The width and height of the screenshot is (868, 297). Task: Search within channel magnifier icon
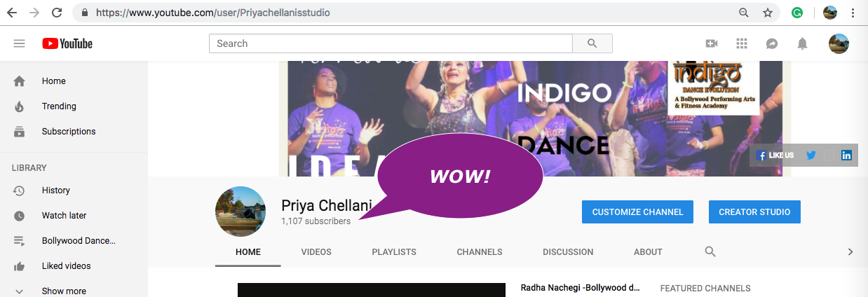(710, 251)
